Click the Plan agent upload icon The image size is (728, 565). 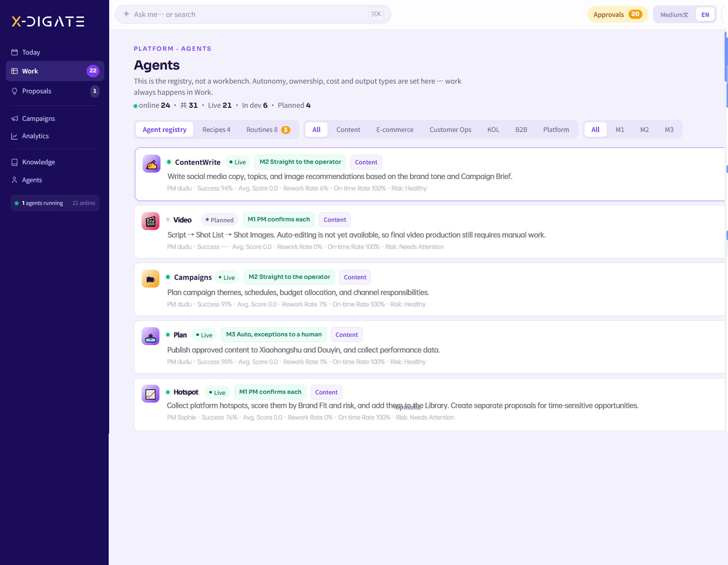tap(150, 336)
